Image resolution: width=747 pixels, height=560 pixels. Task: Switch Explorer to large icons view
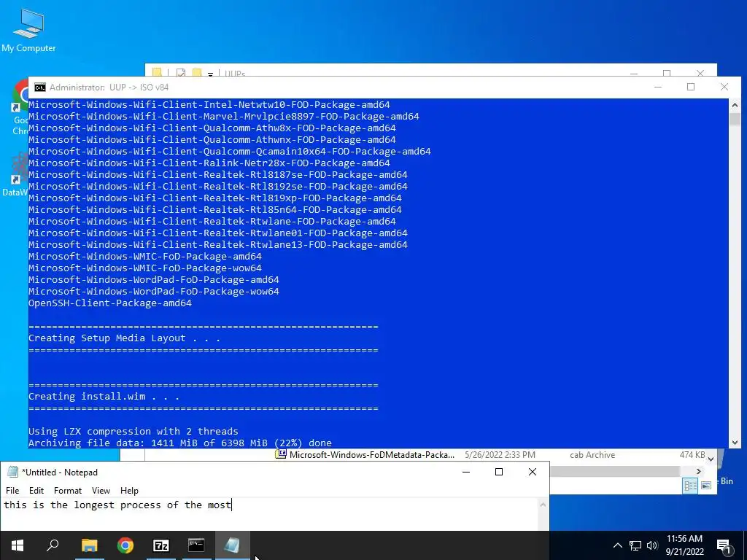pos(706,486)
